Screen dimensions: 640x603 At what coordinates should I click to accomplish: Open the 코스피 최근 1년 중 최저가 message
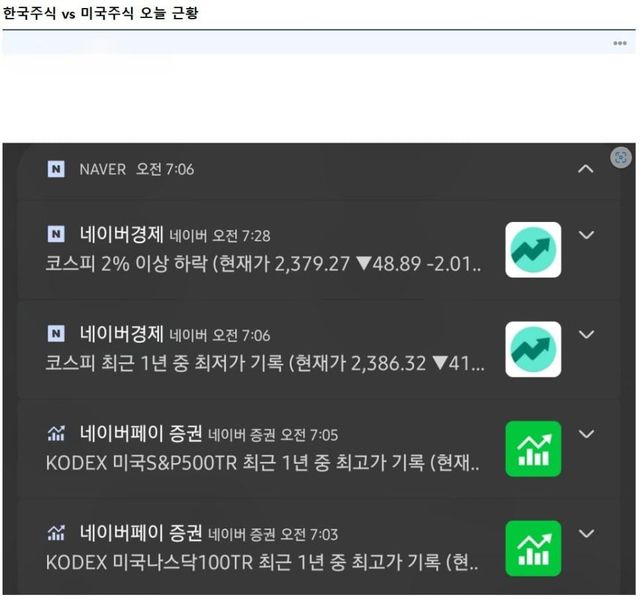(x=265, y=363)
